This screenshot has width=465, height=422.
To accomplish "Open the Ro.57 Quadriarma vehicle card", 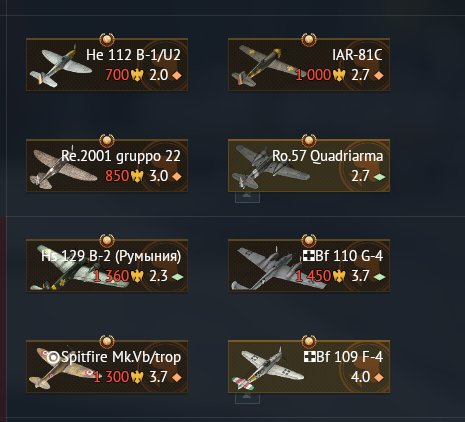I will (x=309, y=166).
